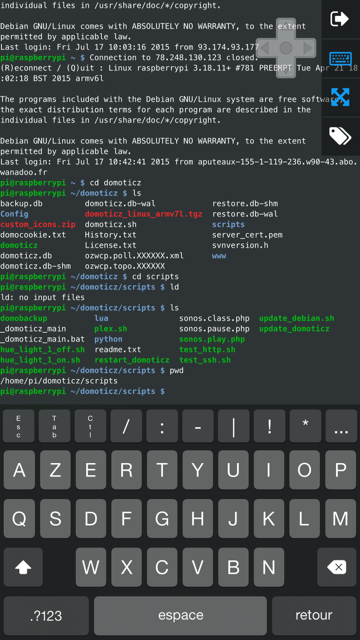Tap the Esc key
The height and width of the screenshot is (640, 360).
18,426
